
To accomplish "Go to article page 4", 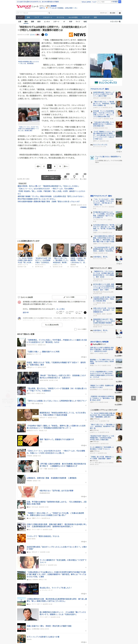I will coord(55,166).
